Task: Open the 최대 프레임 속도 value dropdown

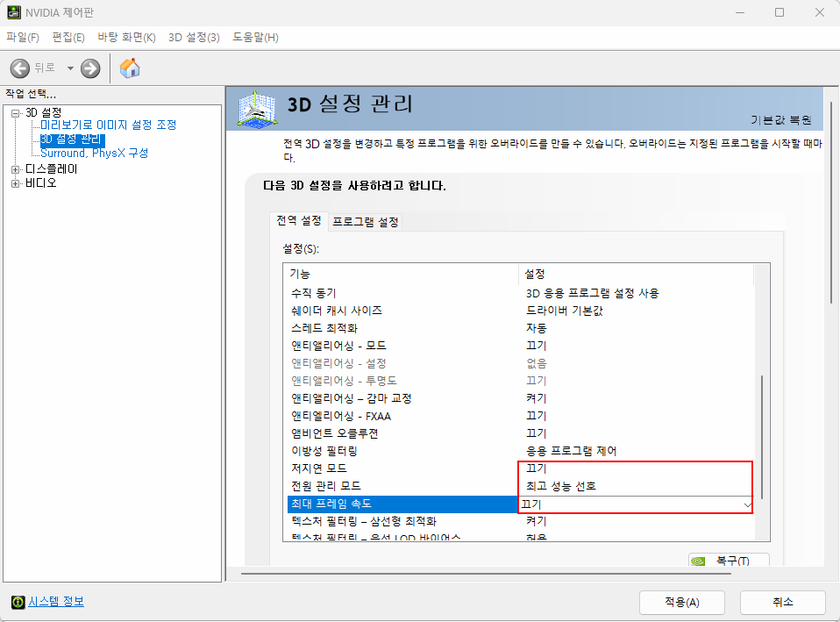Action: pos(747,504)
